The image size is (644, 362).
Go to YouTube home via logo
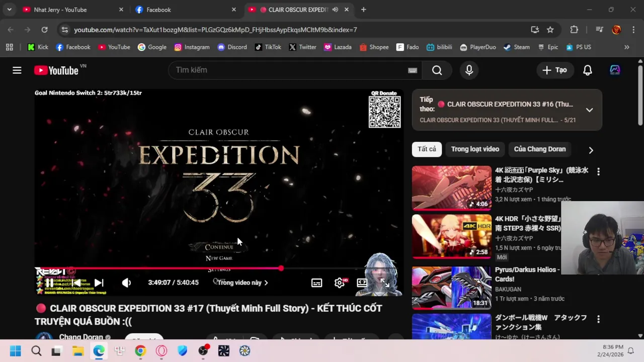click(56, 70)
